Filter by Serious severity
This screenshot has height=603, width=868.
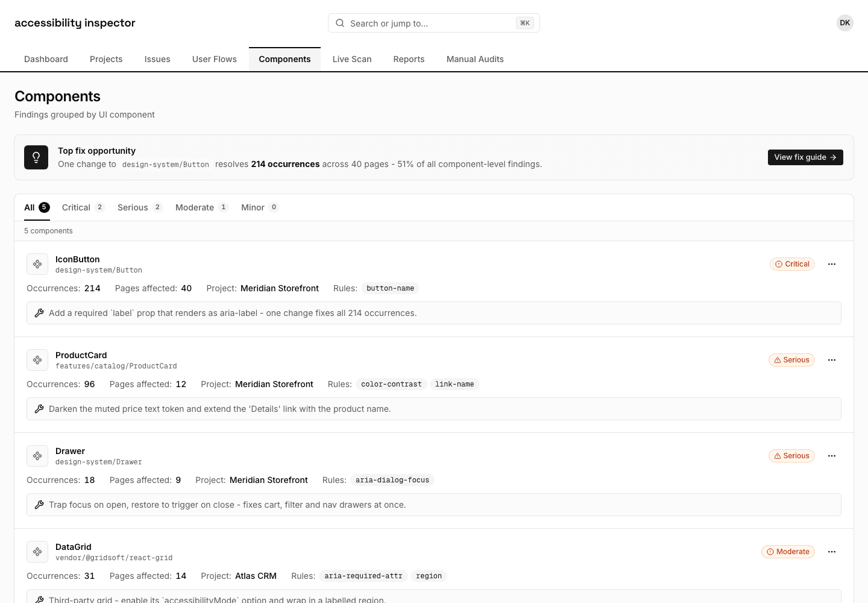[140, 207]
